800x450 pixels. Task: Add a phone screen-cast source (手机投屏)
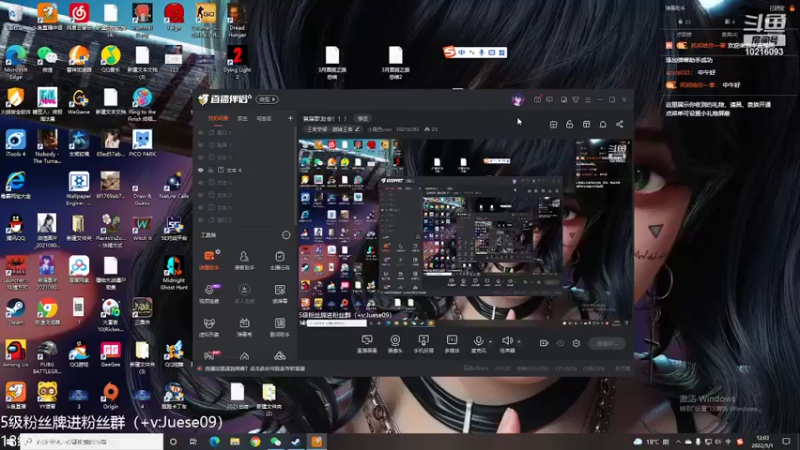423,344
